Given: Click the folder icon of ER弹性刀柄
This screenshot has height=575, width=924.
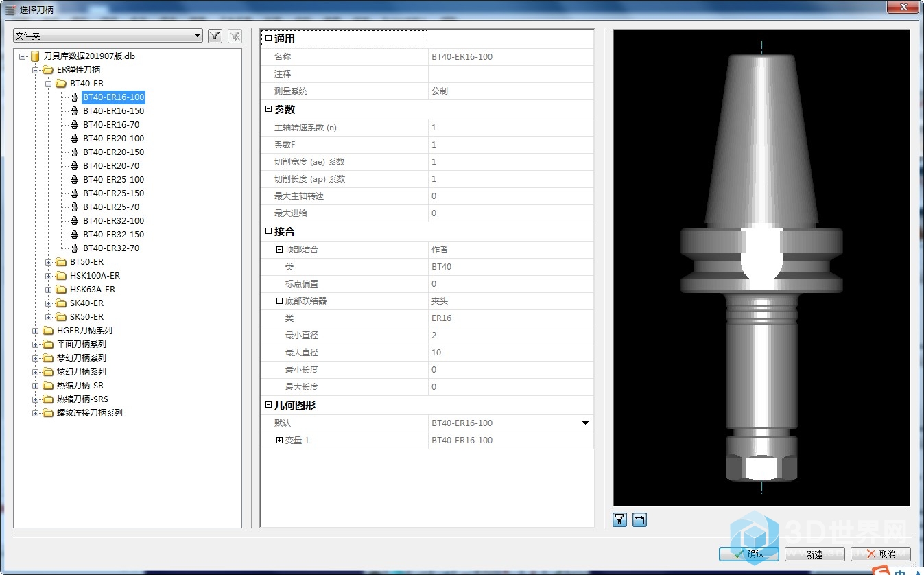Looking at the screenshot, I should [48, 70].
